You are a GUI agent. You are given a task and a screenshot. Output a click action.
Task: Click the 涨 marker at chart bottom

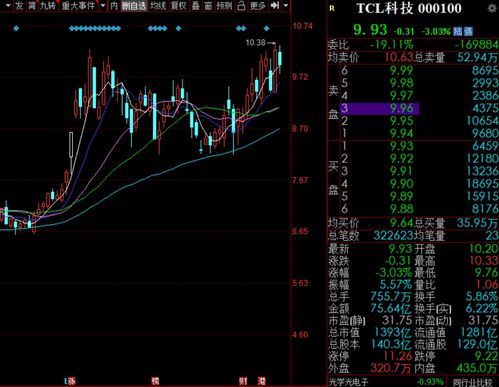pos(71,381)
